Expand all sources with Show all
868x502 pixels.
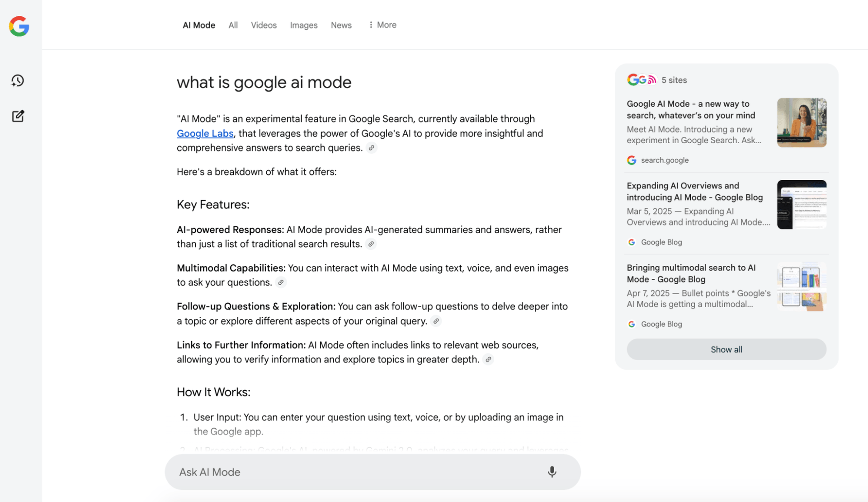click(x=726, y=349)
